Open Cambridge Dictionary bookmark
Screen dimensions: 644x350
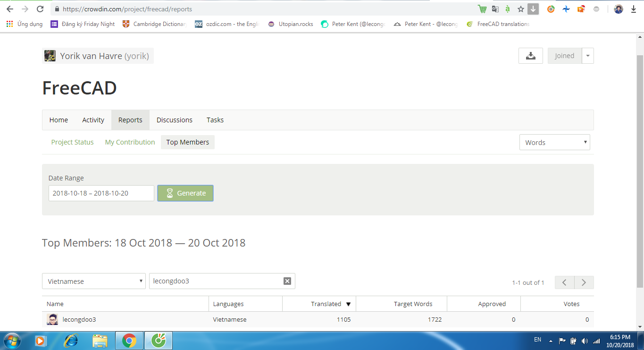coord(155,24)
